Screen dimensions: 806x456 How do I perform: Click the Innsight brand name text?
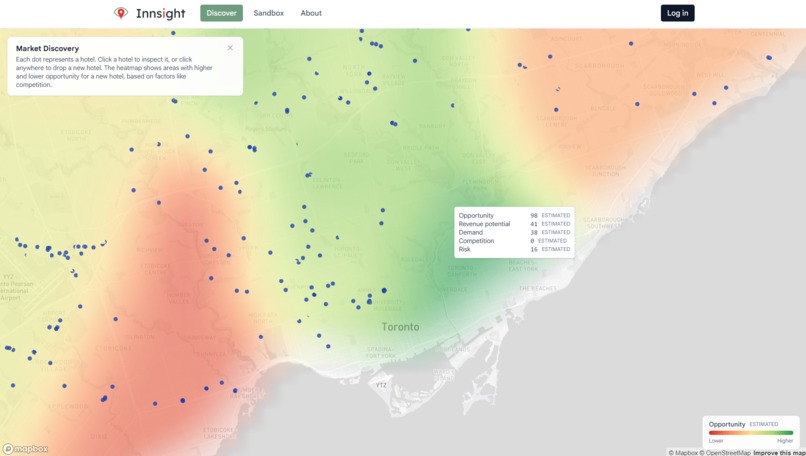point(160,13)
